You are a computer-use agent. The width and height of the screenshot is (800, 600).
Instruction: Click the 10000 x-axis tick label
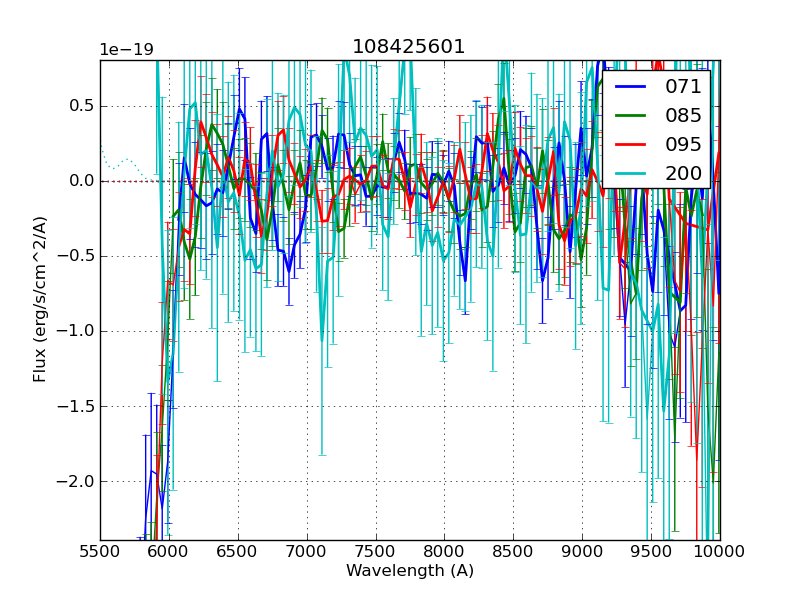tap(720, 551)
